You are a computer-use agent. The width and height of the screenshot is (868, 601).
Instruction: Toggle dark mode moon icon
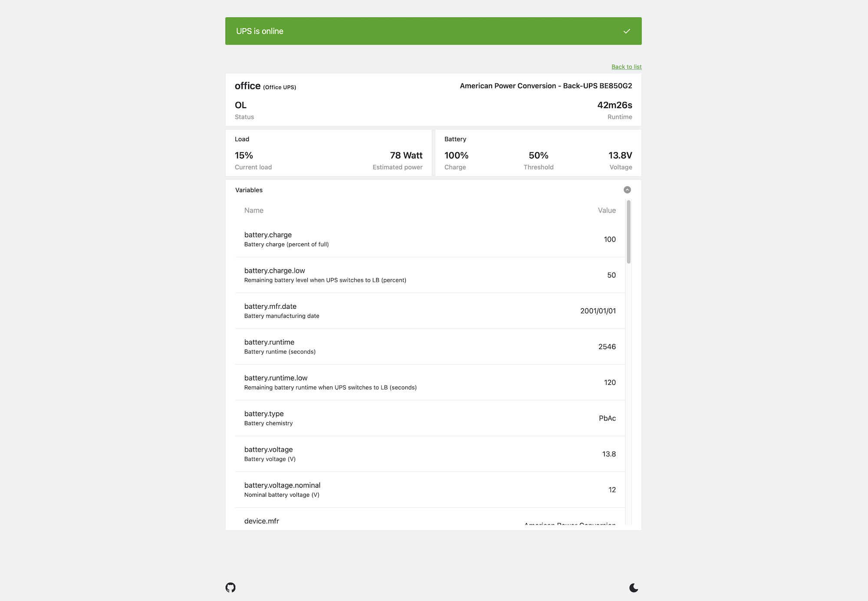[x=634, y=588]
